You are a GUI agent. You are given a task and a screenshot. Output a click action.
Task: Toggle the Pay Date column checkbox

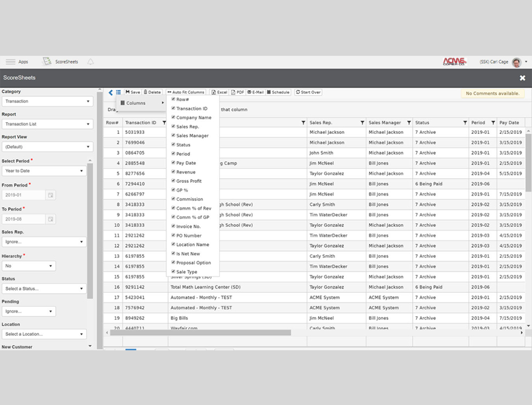(x=173, y=163)
